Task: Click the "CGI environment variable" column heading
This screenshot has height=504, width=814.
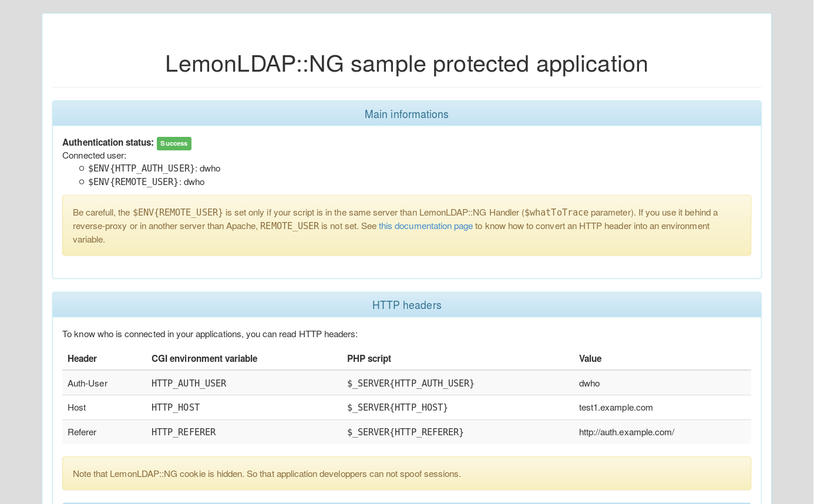Action: (204, 358)
